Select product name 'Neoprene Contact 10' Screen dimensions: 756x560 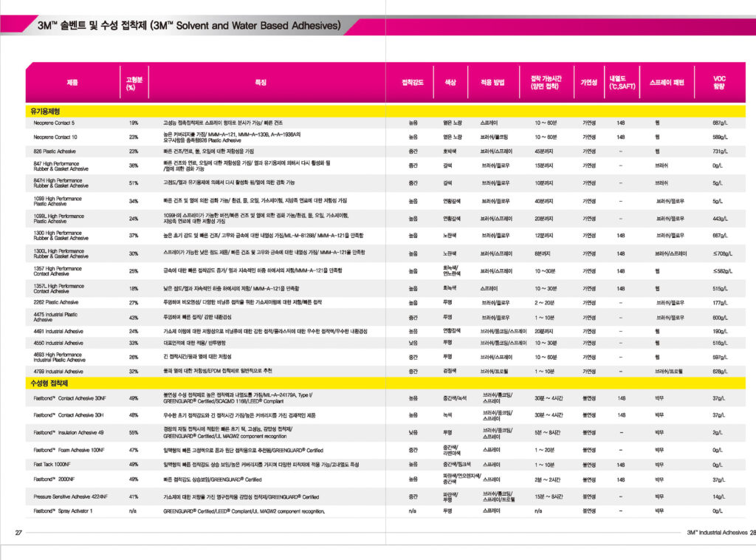(x=55, y=137)
